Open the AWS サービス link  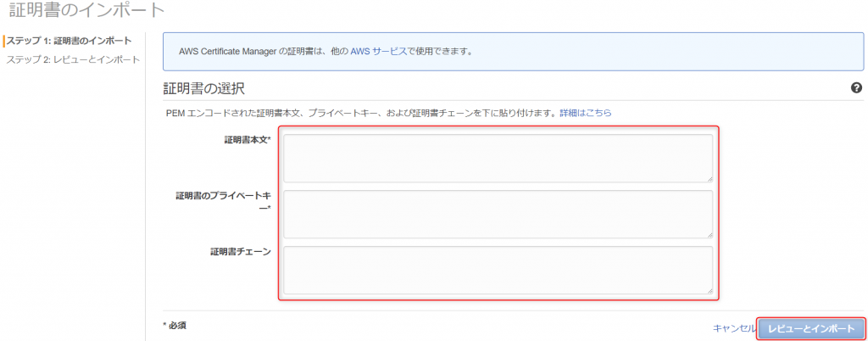coord(379,52)
